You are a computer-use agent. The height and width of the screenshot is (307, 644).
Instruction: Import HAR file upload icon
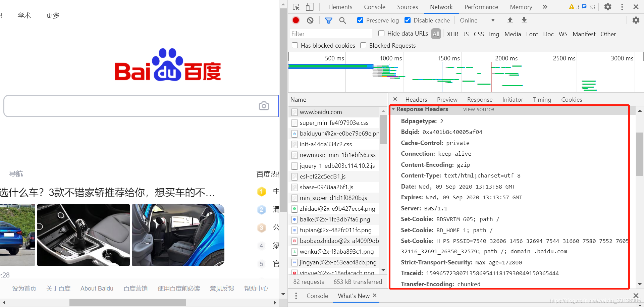510,20
